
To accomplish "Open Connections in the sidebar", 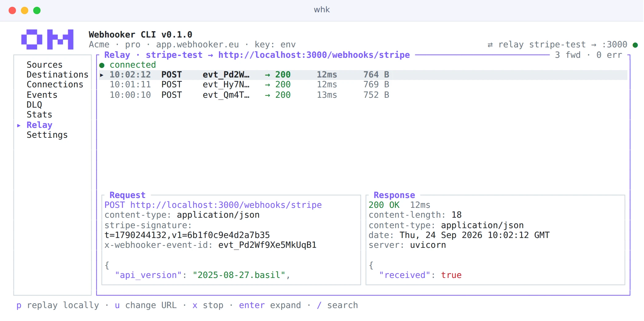I will [55, 85].
